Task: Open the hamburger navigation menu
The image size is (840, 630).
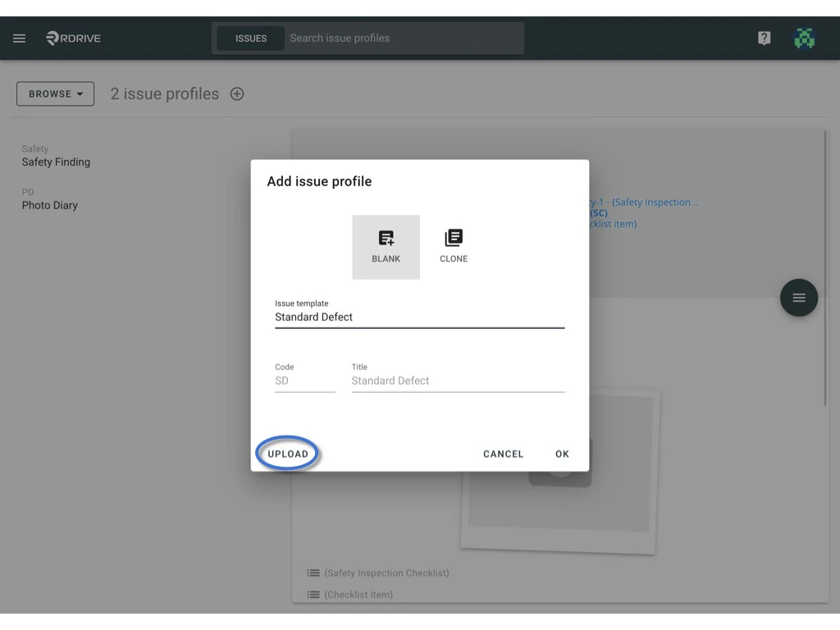Action: coord(19,38)
